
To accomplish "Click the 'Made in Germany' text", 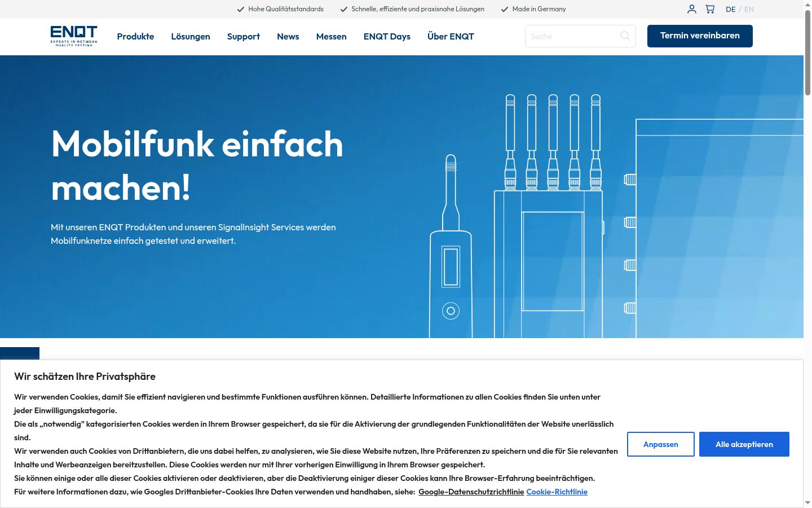I will click(539, 9).
